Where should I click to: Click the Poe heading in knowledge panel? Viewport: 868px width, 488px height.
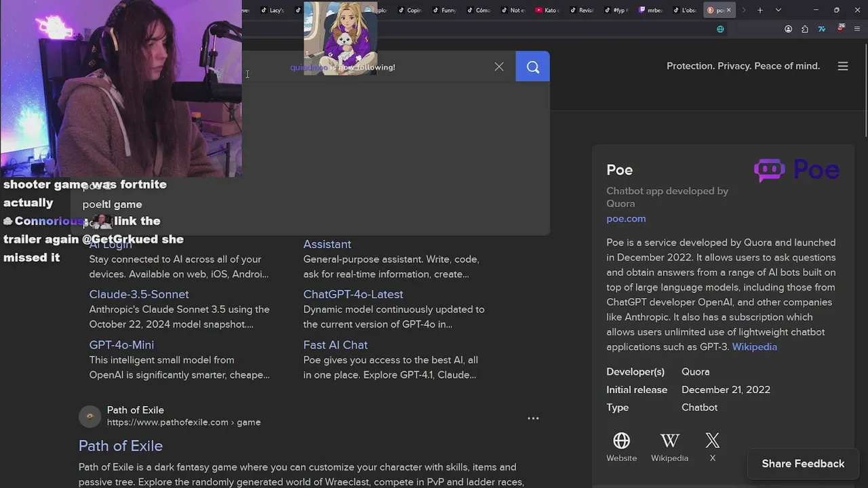pyautogui.click(x=620, y=169)
